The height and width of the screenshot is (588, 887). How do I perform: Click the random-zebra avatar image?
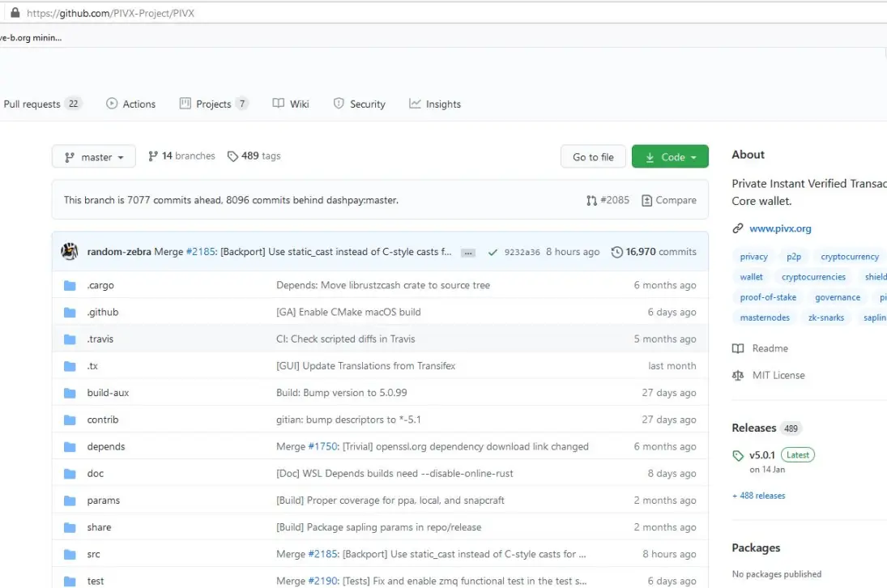(x=70, y=252)
